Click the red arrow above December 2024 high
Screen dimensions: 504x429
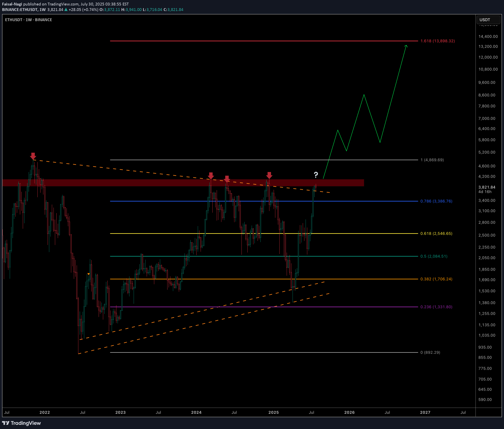(x=269, y=175)
